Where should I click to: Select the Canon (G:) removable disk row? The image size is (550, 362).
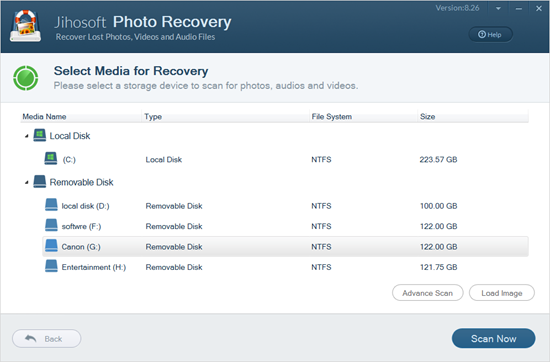285,247
